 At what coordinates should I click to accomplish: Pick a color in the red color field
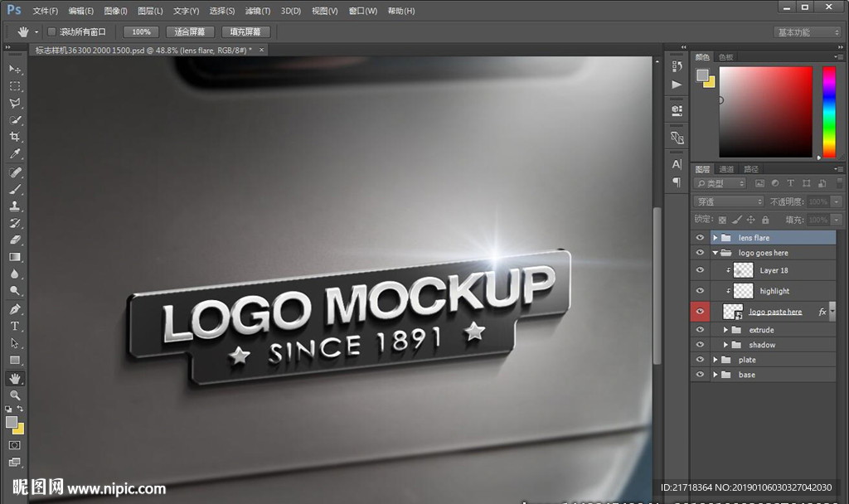765,112
